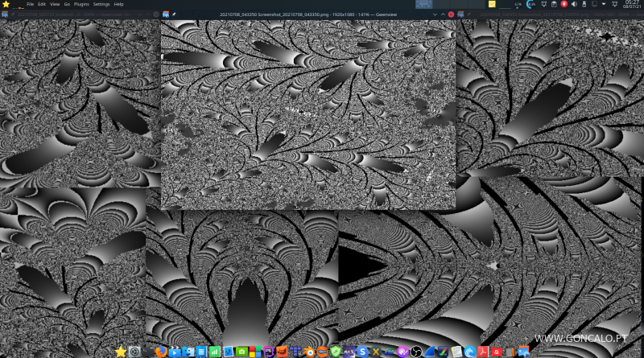Image resolution: width=644 pixels, height=358 pixels.
Task: Open Microsoft Edge from the dock
Action: click(470, 352)
